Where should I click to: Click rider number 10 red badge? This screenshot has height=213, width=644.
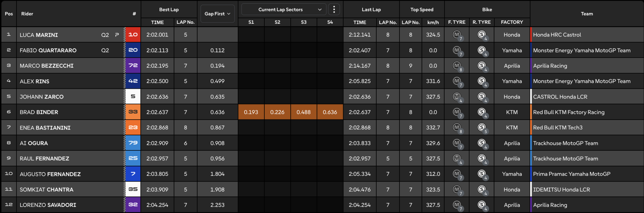pos(133,34)
